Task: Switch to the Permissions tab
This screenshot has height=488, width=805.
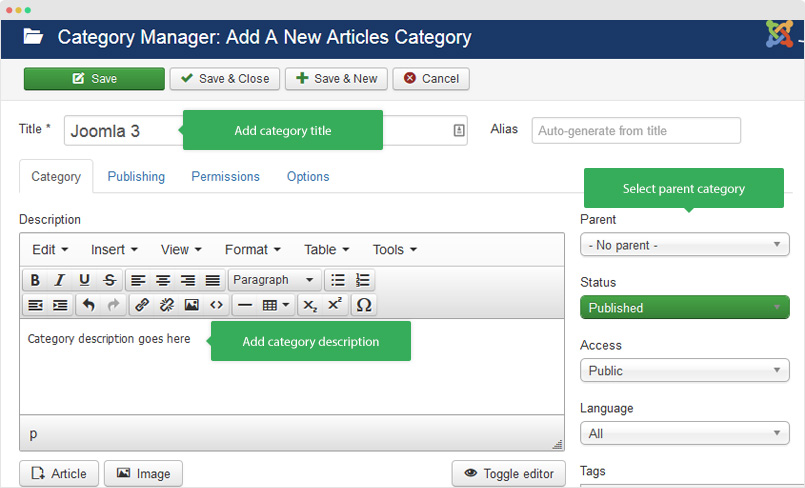Action: tap(225, 177)
